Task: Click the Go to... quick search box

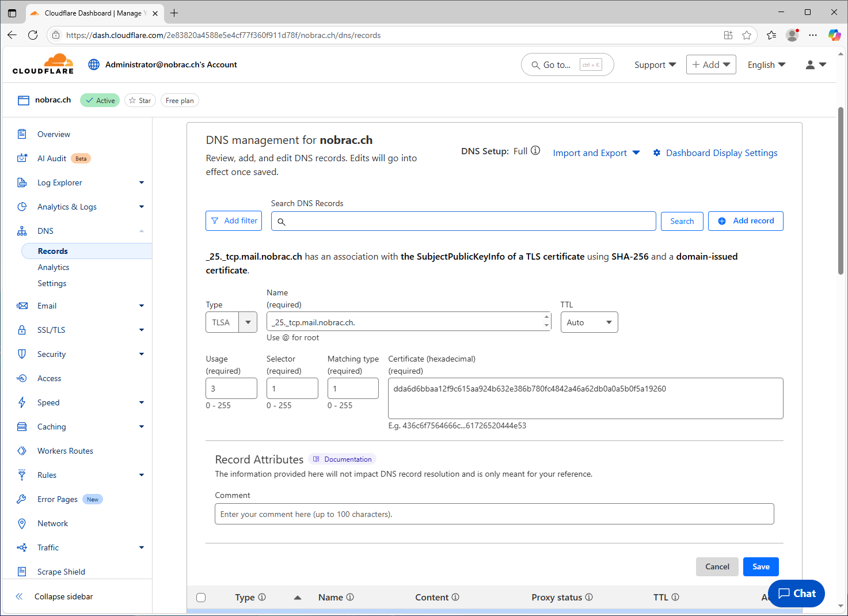Action: pyautogui.click(x=567, y=64)
